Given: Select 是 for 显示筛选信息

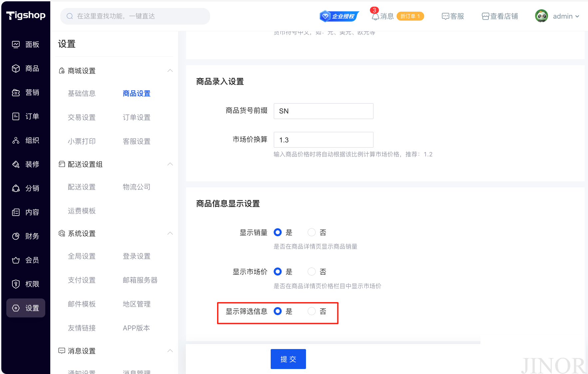Looking at the screenshot, I should click(278, 311).
